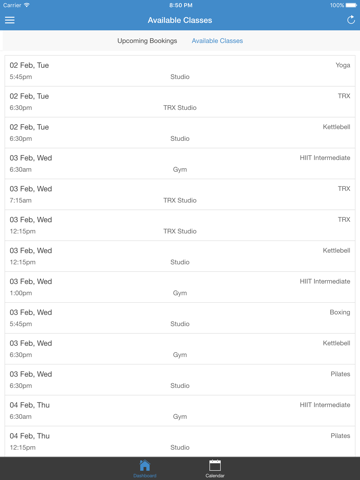Select Kettlebell Gym class 6:30pm Wednesday

(180, 349)
